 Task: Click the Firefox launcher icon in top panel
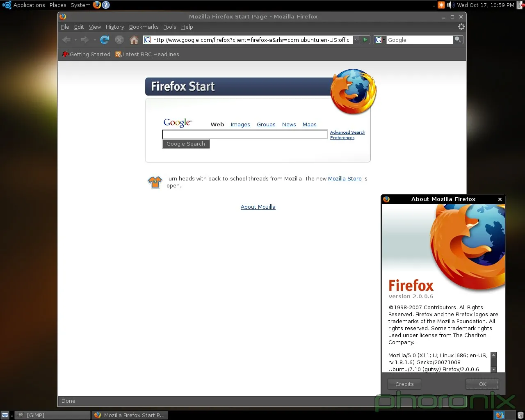point(97,5)
